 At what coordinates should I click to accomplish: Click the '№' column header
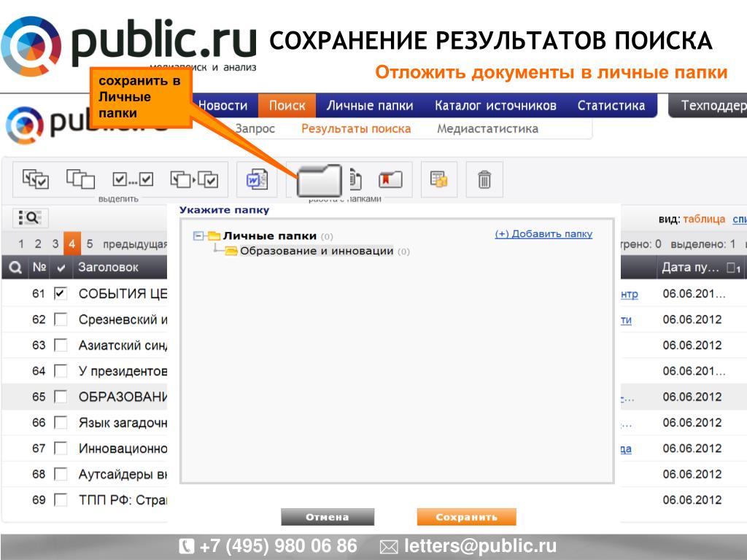click(x=39, y=267)
